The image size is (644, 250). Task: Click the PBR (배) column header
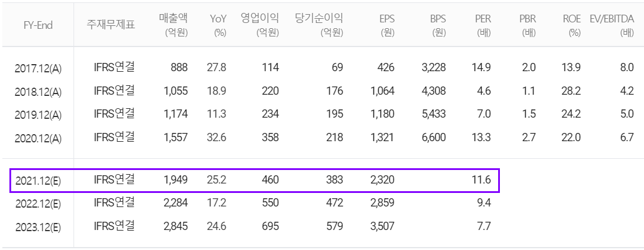tap(528, 25)
